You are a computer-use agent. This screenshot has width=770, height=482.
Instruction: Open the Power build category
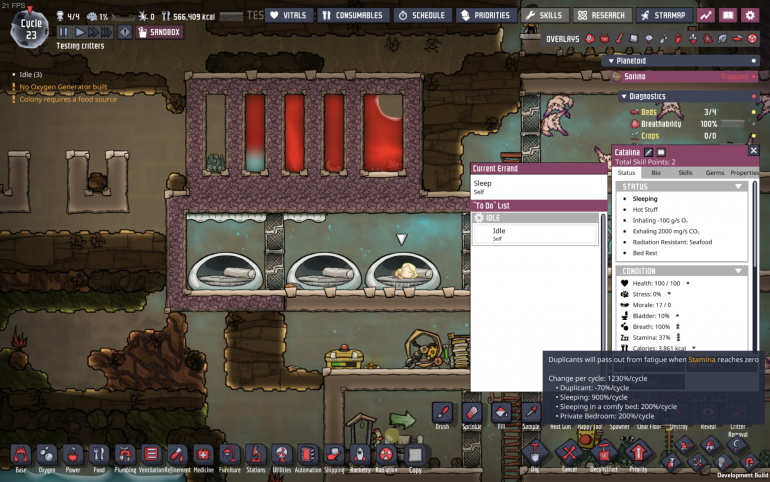[73, 455]
